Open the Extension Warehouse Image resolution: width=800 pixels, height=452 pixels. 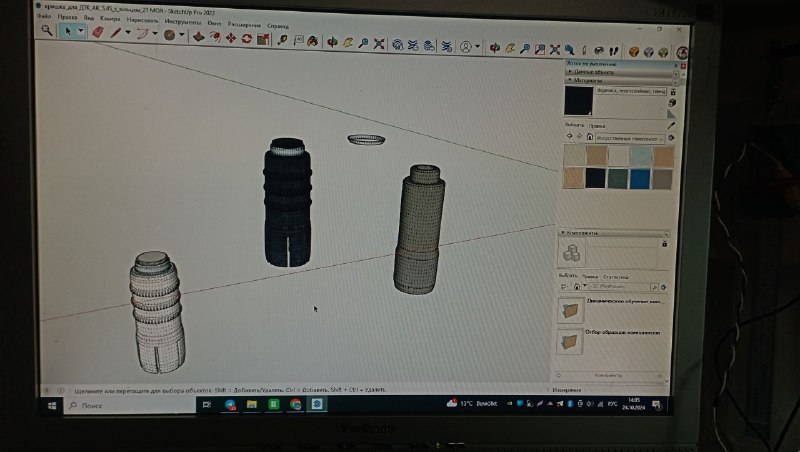[413, 45]
